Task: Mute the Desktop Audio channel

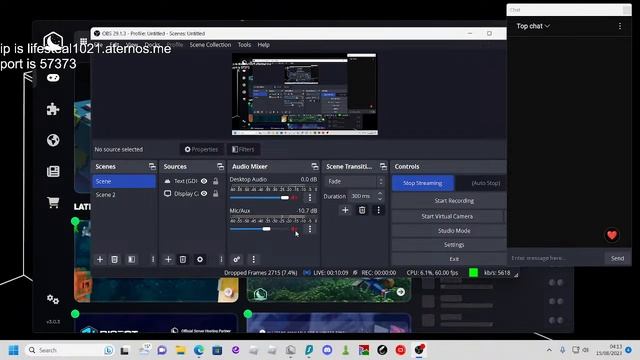Action: (x=294, y=198)
